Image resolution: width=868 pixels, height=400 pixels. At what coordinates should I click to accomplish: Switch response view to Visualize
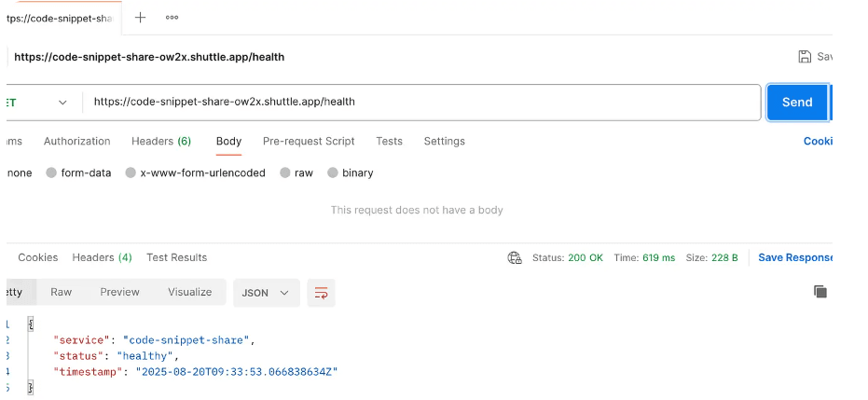(x=190, y=292)
